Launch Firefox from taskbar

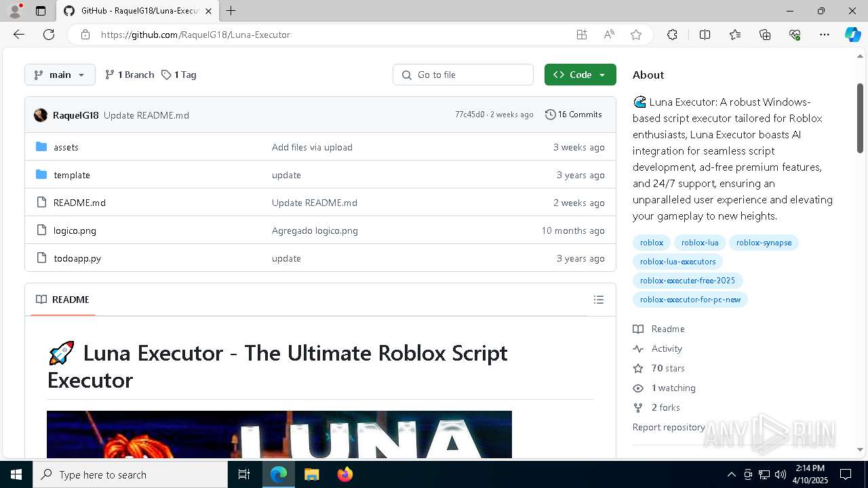click(x=345, y=474)
